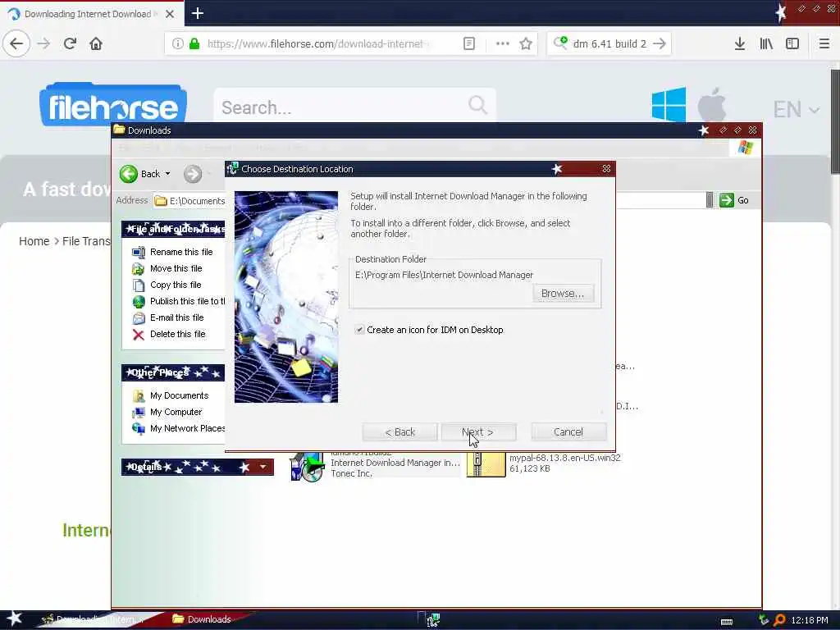This screenshot has height=630, width=840.
Task: Bookmark this page with the star
Action: (526, 43)
